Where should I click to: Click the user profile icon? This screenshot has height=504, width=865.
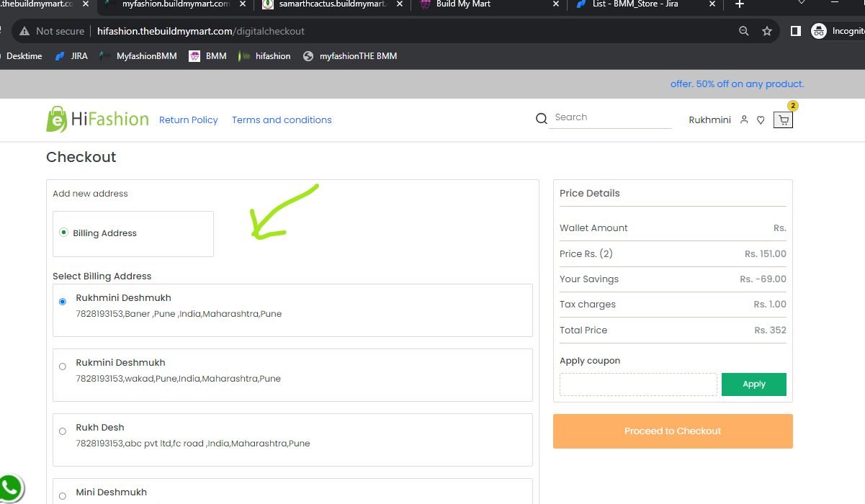tap(744, 120)
